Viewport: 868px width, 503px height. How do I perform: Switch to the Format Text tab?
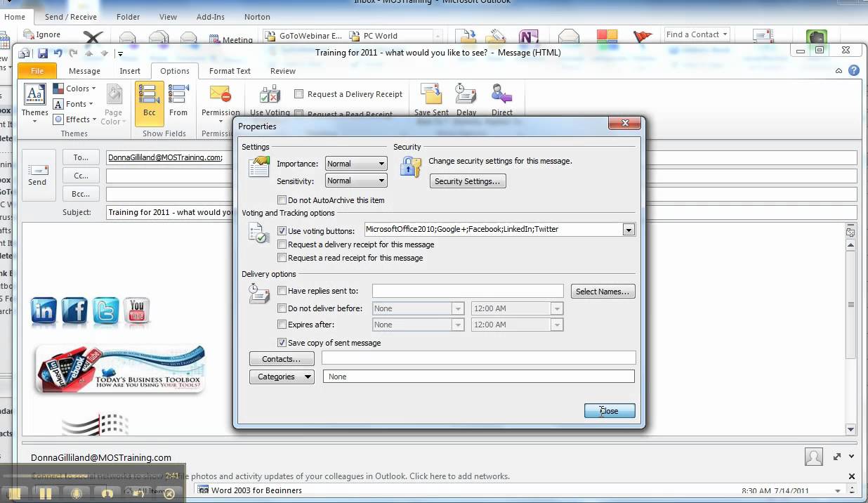(230, 71)
